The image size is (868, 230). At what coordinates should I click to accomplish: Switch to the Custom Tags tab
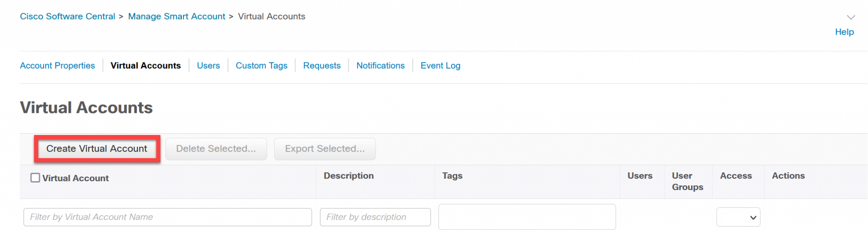(x=261, y=66)
